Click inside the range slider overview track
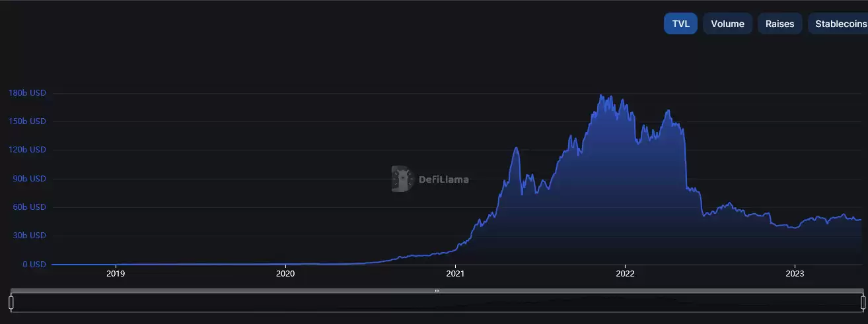 pyautogui.click(x=437, y=302)
